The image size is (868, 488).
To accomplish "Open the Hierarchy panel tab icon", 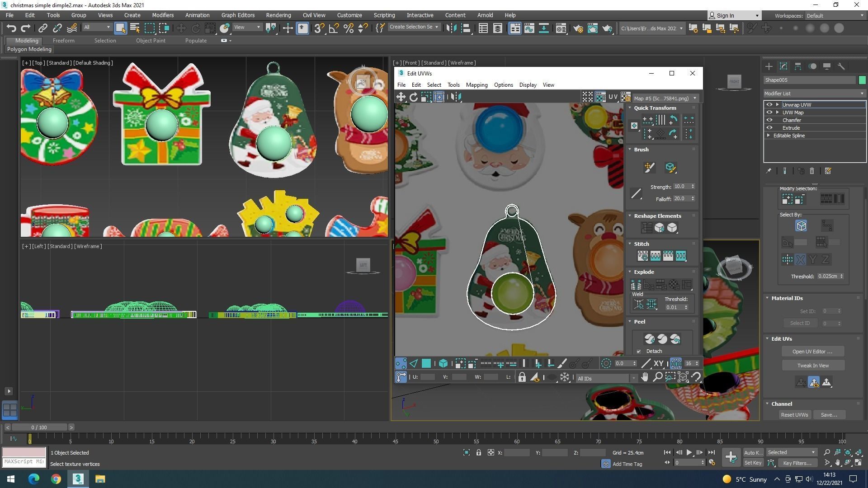I will (798, 66).
